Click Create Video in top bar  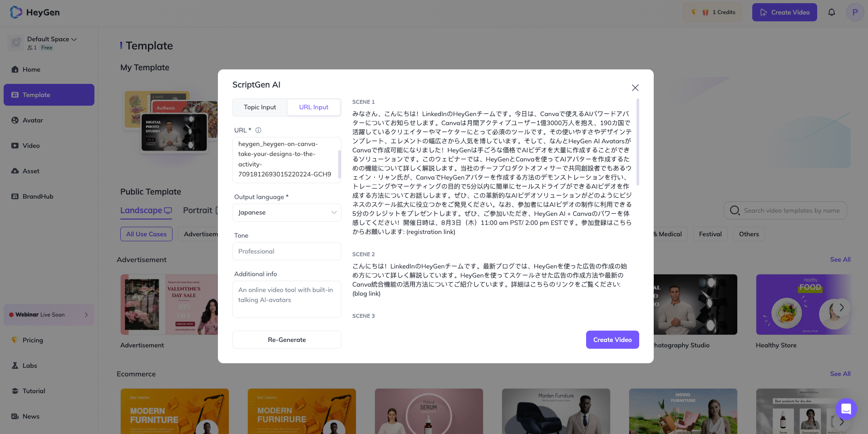click(784, 12)
